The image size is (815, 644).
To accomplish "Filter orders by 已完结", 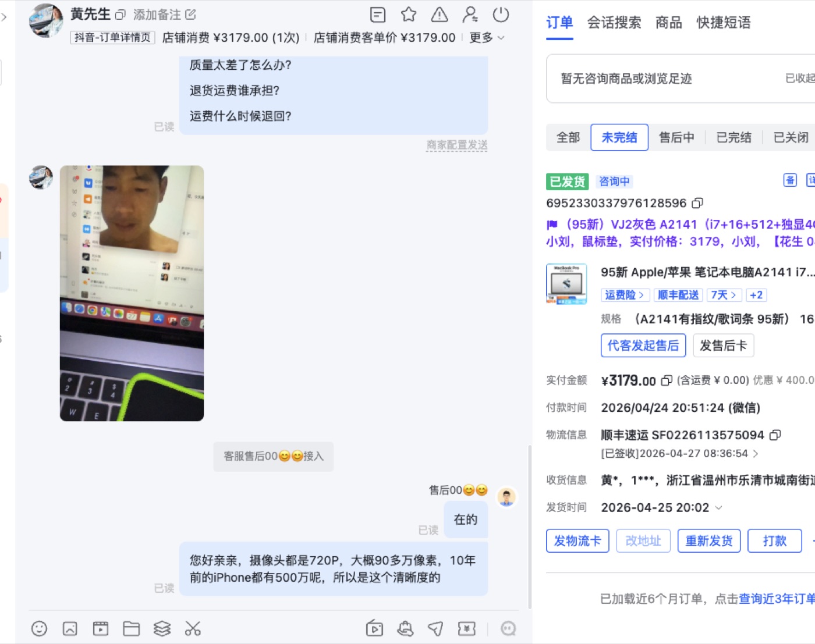I will pyautogui.click(x=733, y=137).
